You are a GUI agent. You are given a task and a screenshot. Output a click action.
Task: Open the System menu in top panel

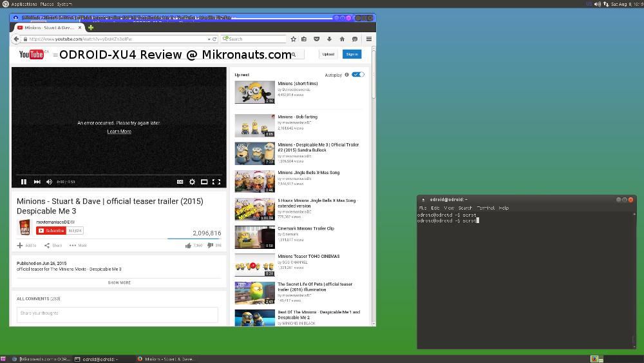pos(64,4)
